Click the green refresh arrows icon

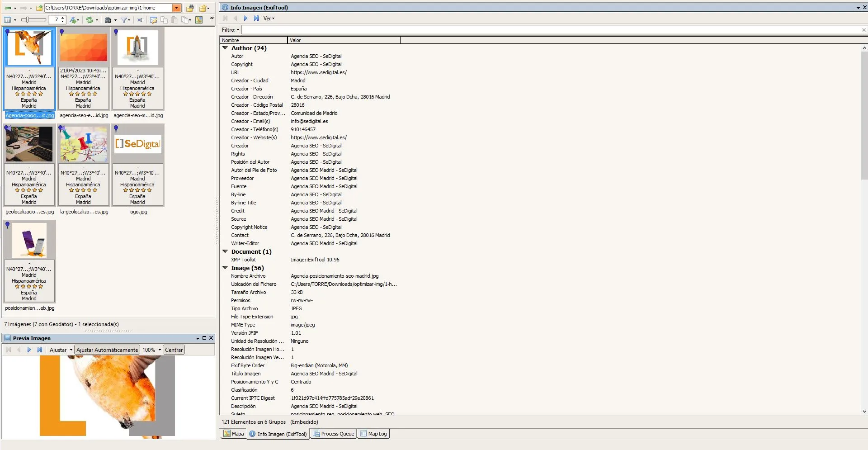click(x=90, y=20)
